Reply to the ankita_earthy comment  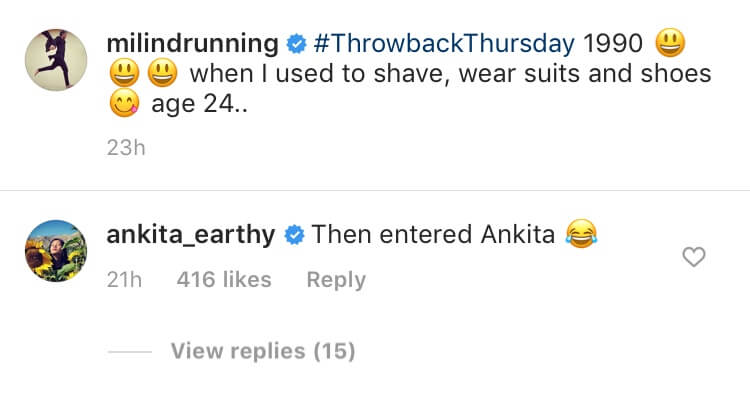(336, 280)
